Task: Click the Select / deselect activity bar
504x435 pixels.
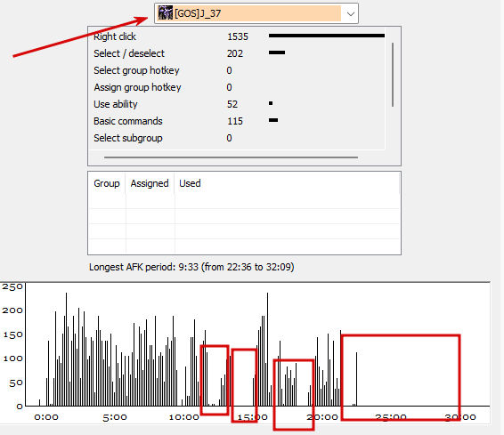Action: pyautogui.click(x=277, y=52)
